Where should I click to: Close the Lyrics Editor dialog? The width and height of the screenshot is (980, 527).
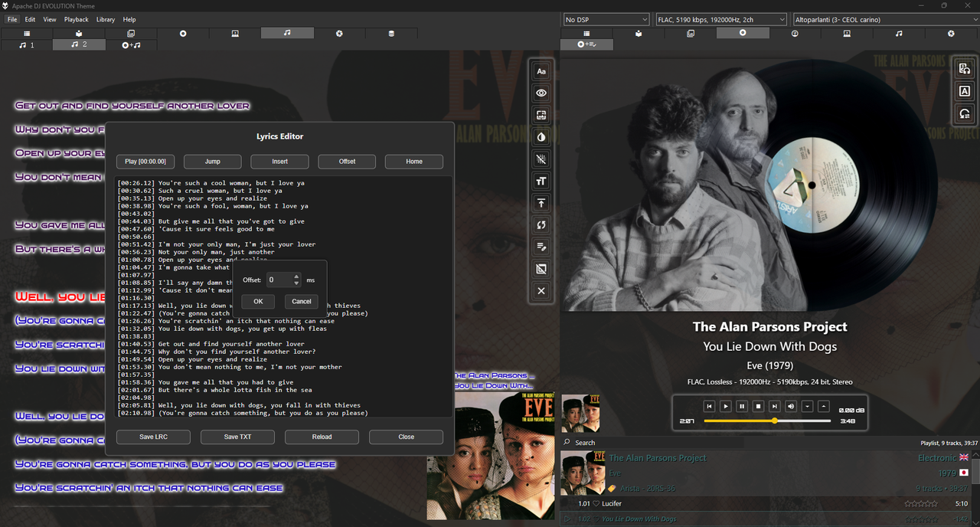pyautogui.click(x=407, y=437)
